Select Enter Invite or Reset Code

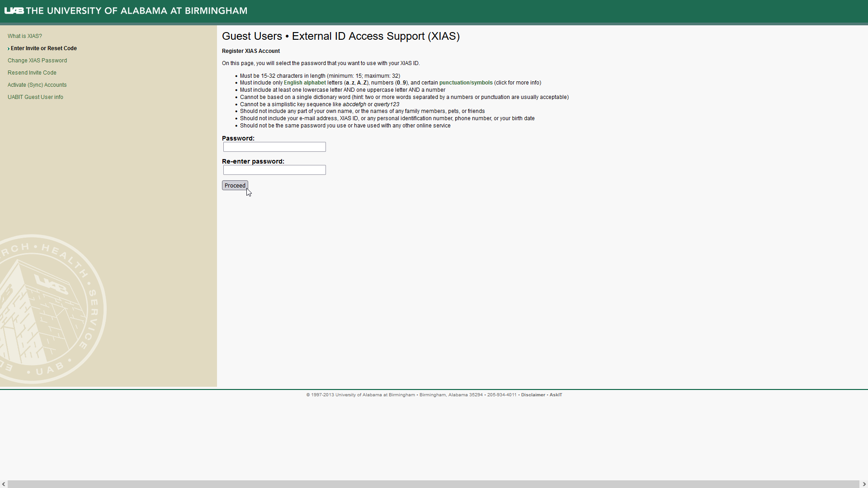[x=43, y=48]
